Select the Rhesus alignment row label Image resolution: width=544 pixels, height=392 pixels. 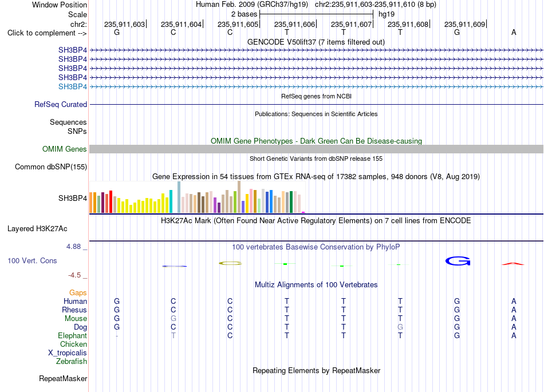click(x=74, y=310)
